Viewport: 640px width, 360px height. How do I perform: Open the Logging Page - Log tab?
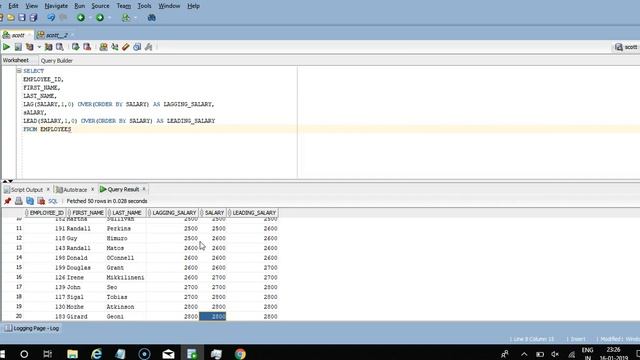(32, 328)
